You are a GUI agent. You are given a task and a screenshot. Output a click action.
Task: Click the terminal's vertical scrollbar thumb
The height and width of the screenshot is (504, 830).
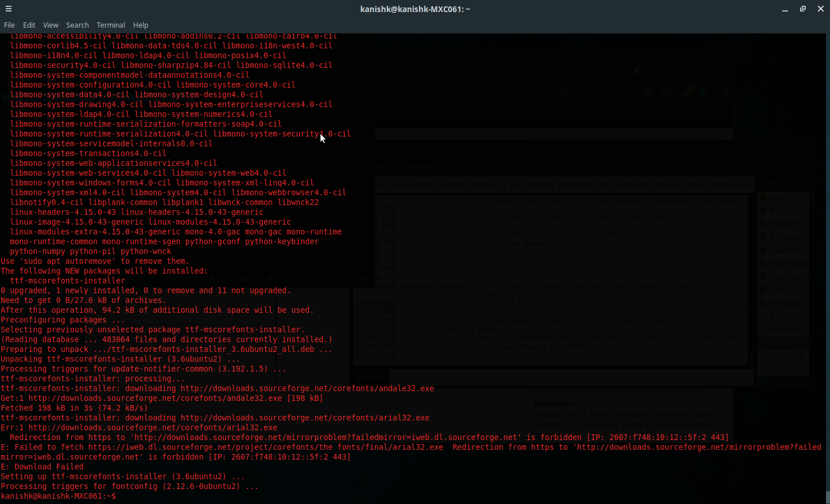click(x=827, y=497)
